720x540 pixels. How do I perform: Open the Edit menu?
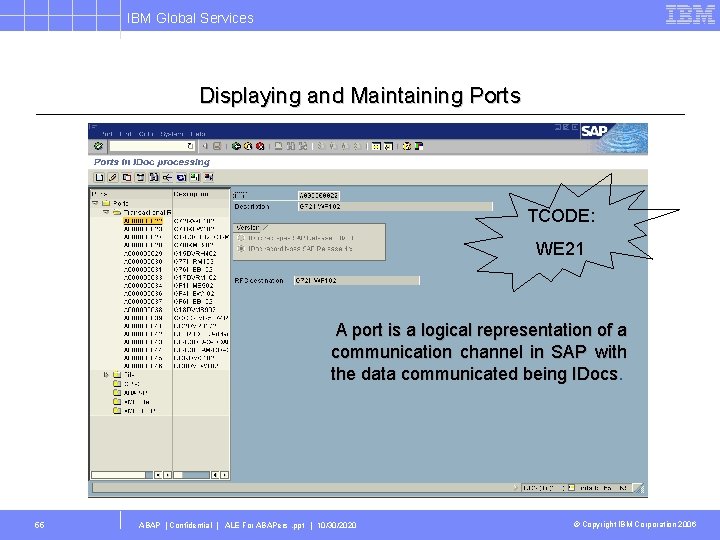125,134
